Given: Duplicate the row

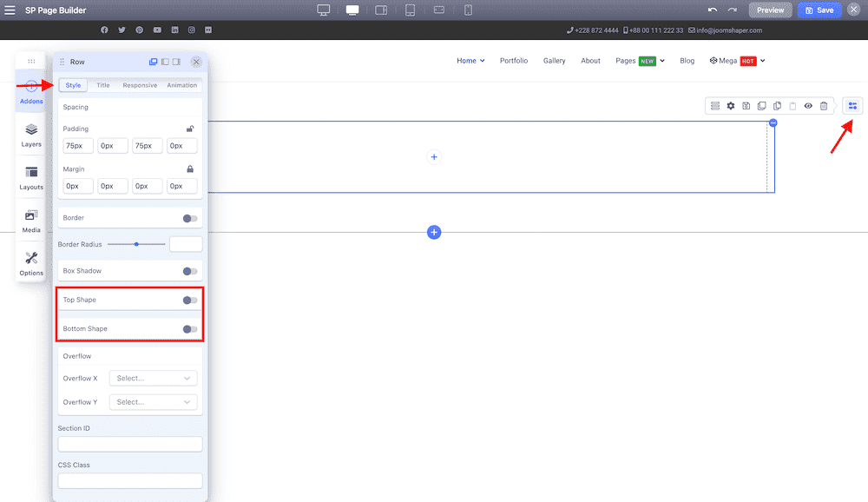Looking at the screenshot, I should tap(762, 106).
